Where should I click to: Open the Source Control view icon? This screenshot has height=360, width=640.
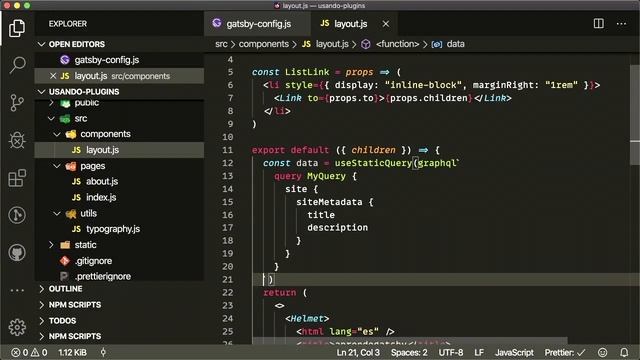pos(17,102)
